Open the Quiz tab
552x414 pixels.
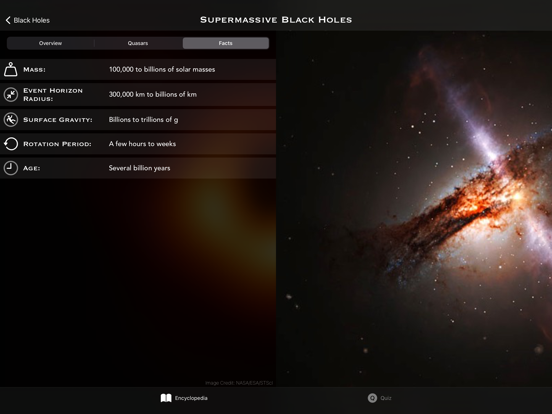pyautogui.click(x=380, y=398)
